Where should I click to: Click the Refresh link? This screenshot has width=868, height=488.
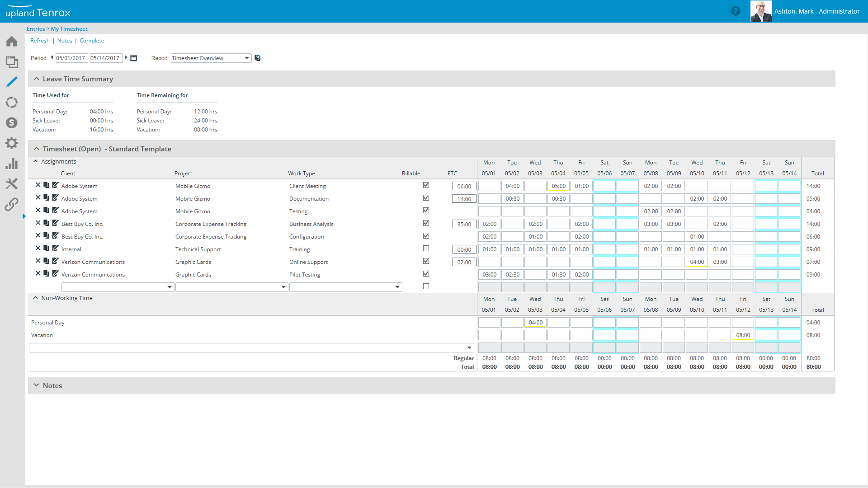[x=40, y=41]
